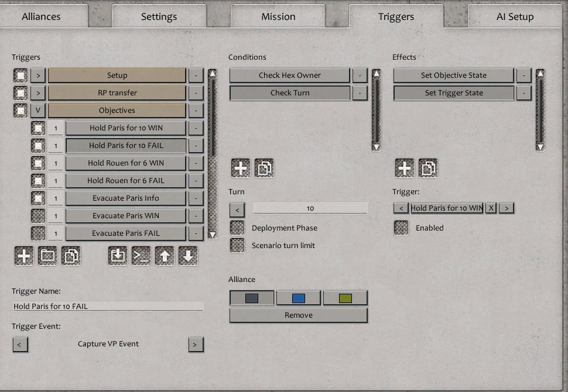The width and height of the screenshot is (568, 392).
Task: Remove the Set Trigger State effect
Action: pos(524,93)
